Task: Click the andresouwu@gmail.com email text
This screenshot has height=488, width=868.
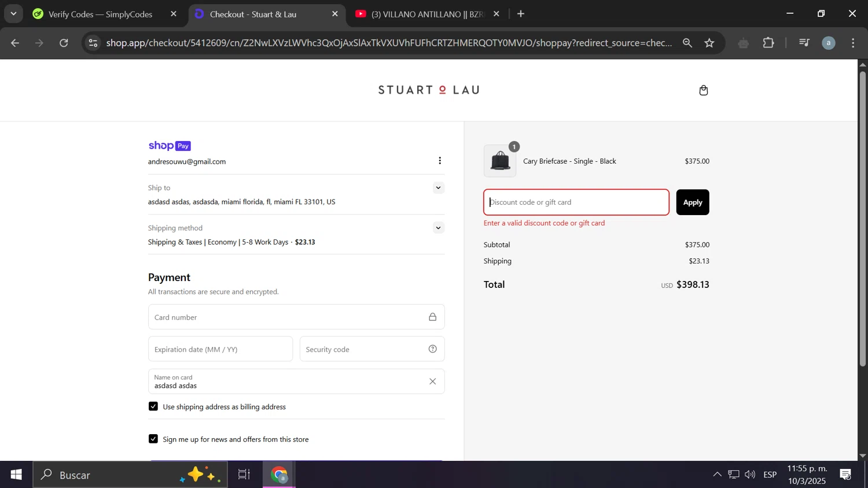Action: tap(187, 162)
